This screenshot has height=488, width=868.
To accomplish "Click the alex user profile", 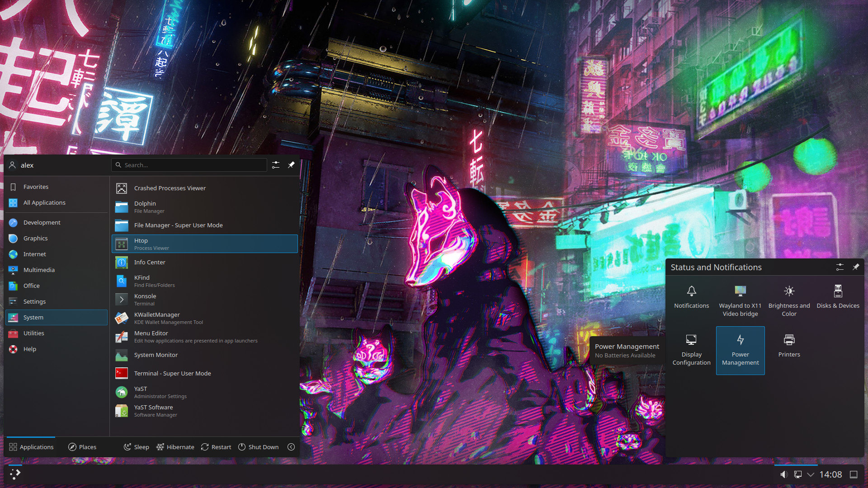I will (x=21, y=165).
